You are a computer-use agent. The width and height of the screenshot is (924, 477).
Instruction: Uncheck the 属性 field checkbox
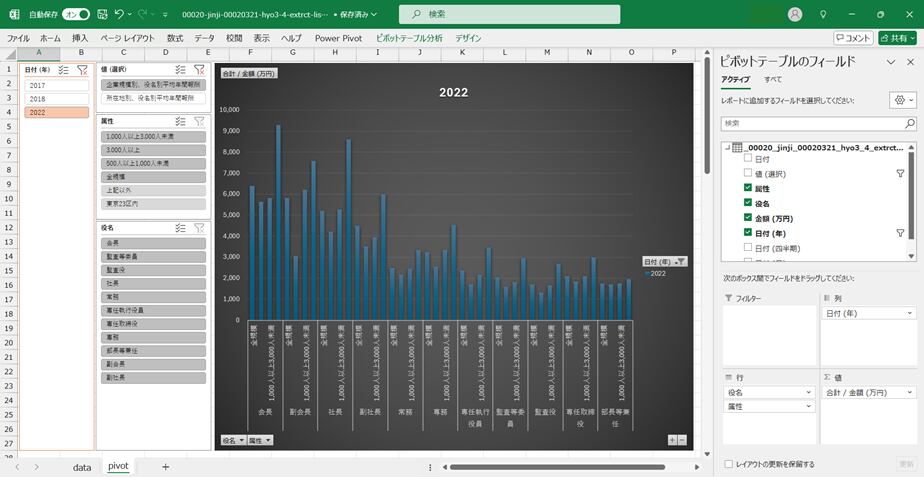pos(748,188)
